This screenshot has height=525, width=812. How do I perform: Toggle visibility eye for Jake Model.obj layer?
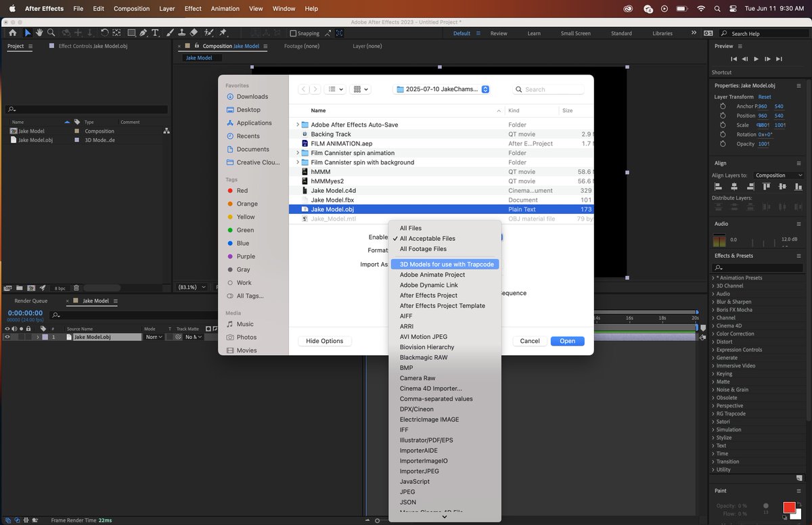(7, 337)
